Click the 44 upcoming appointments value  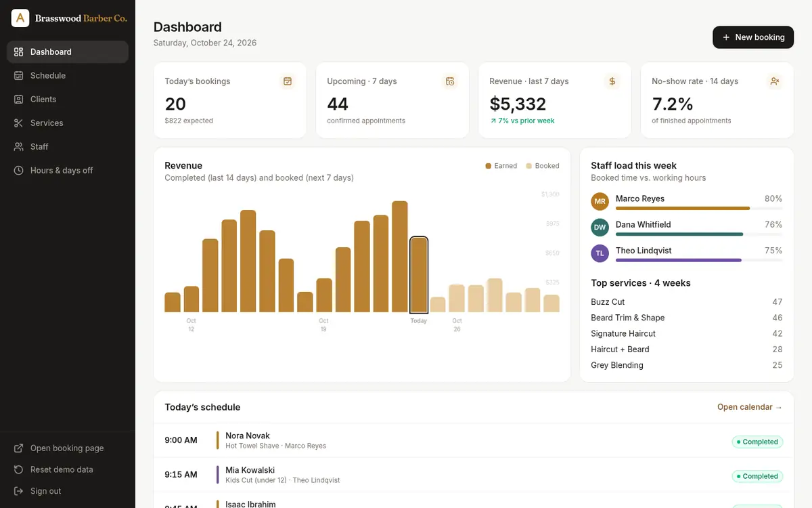(338, 104)
